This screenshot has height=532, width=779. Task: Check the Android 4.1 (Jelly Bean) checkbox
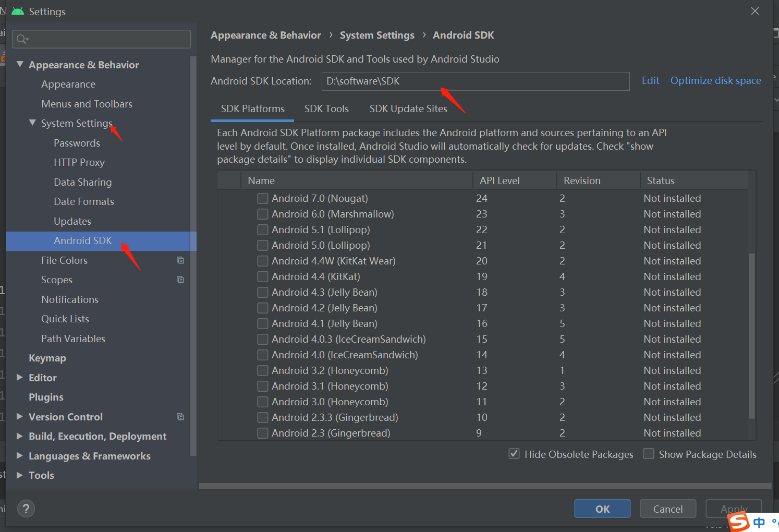263,323
